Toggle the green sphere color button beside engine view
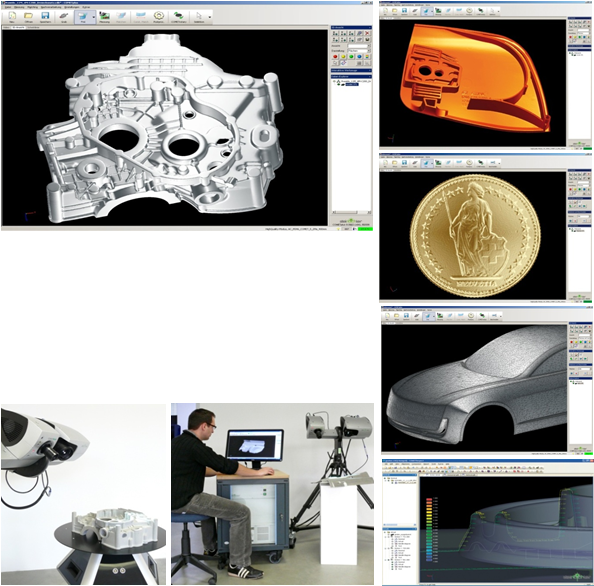 click(351, 56)
